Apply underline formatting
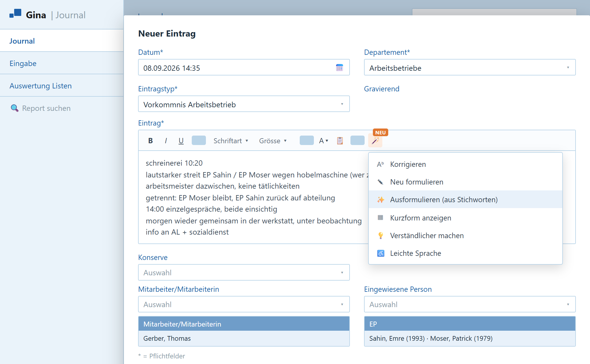Image resolution: width=590 pixels, height=364 pixels. coord(181,141)
